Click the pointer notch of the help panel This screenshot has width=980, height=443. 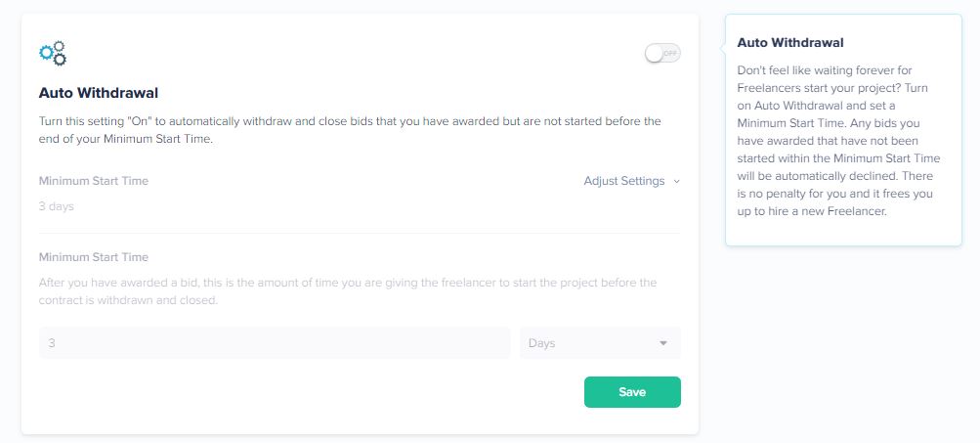(722, 46)
